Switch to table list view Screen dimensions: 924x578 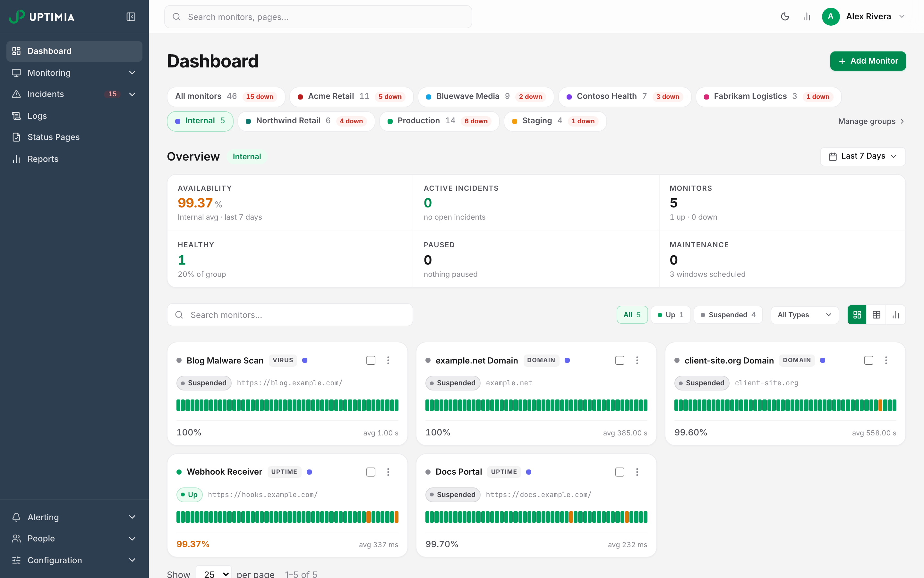pyautogui.click(x=876, y=315)
